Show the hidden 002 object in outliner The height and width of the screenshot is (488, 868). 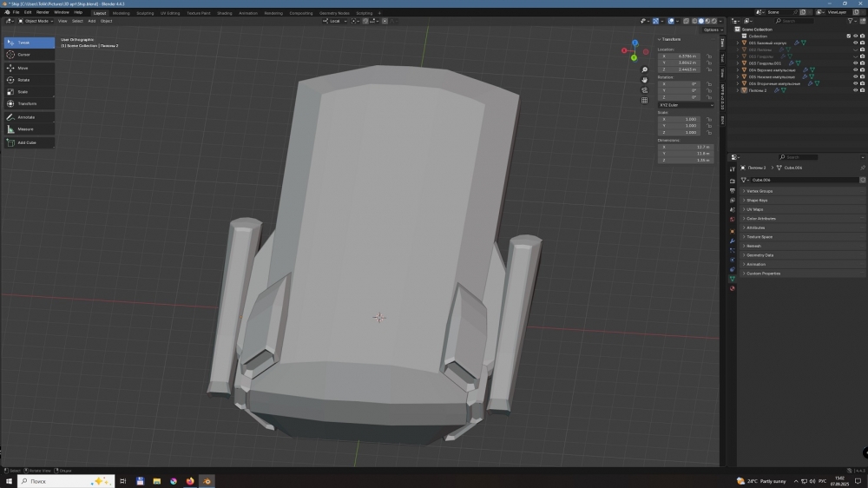[855, 49]
